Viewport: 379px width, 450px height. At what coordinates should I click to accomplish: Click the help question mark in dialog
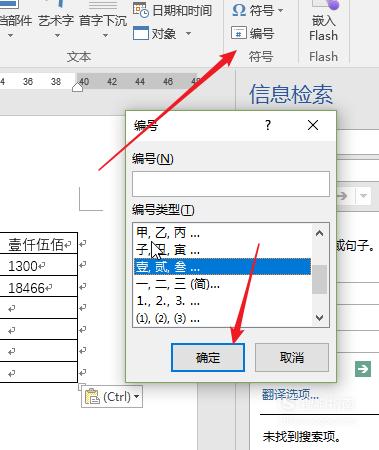click(x=268, y=125)
